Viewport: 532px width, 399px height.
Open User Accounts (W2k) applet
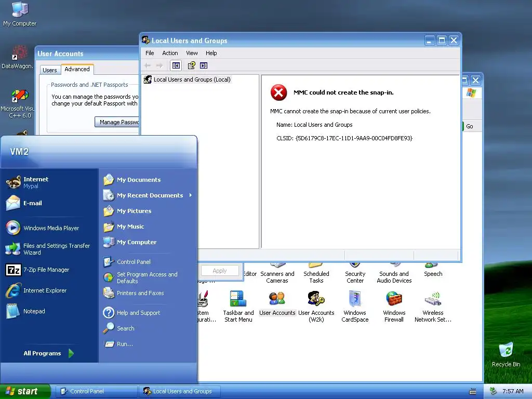tap(316, 307)
